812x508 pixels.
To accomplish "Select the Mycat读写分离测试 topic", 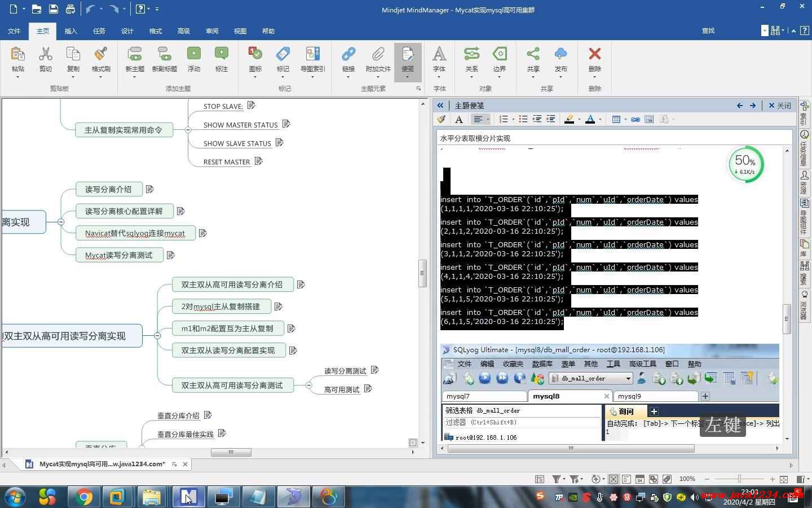I will coord(119,255).
